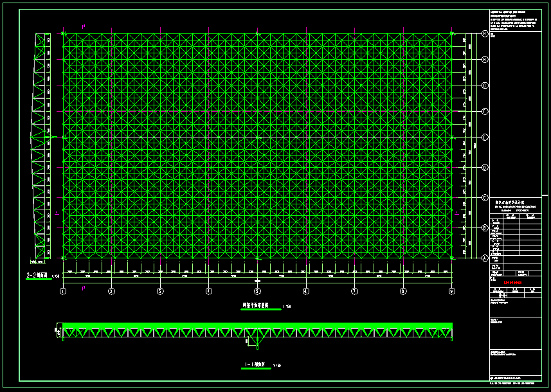
Task: Select the magenta section cut marker at top left
Action: (x=84, y=26)
